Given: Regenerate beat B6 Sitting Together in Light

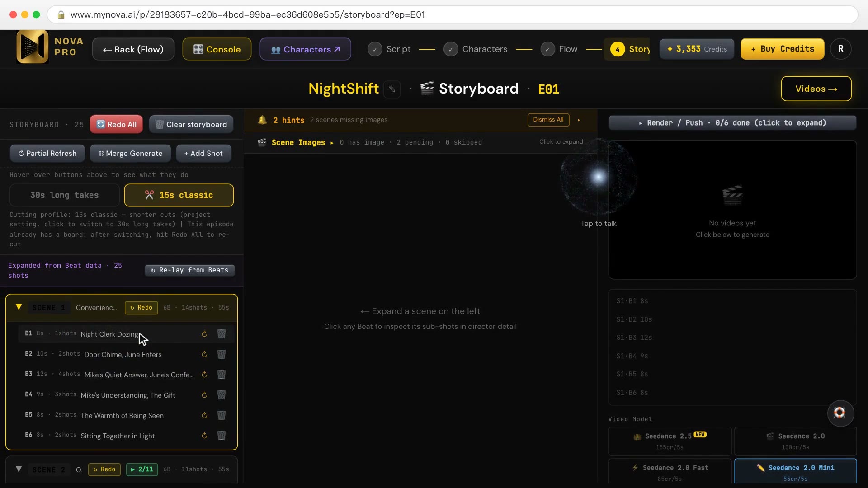Looking at the screenshot, I should pos(204,436).
